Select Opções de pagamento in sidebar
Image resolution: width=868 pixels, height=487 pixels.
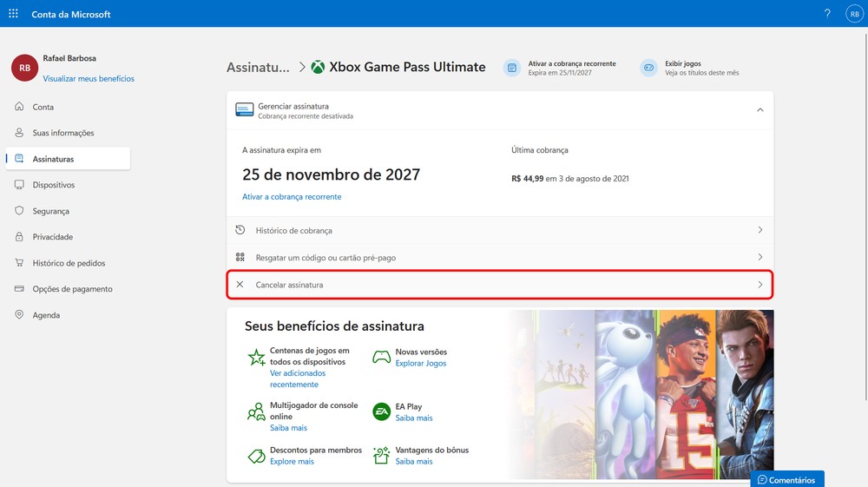click(x=72, y=289)
